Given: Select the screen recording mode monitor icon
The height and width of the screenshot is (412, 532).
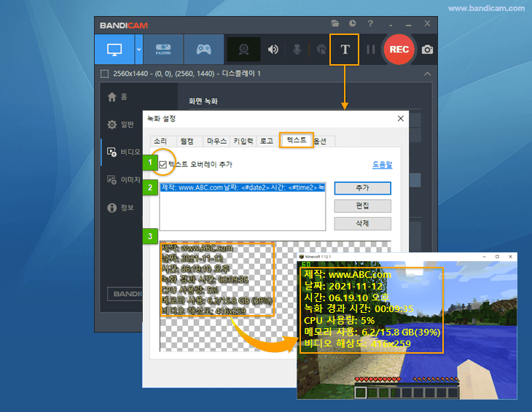Looking at the screenshot, I should coord(114,50).
